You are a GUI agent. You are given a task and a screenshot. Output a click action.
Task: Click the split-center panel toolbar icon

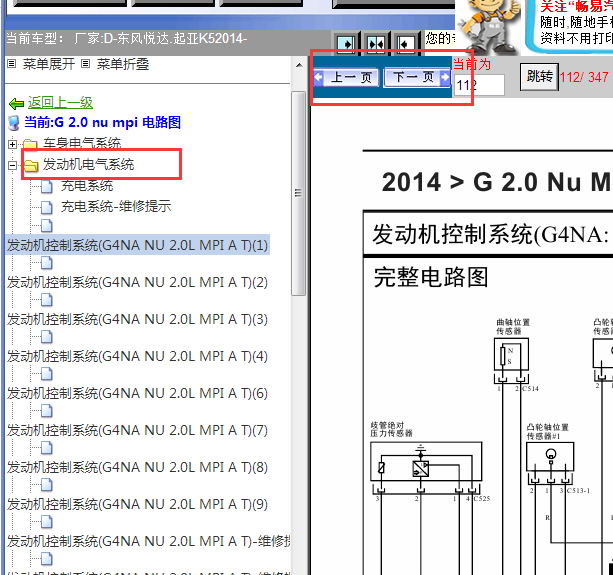click(x=376, y=43)
